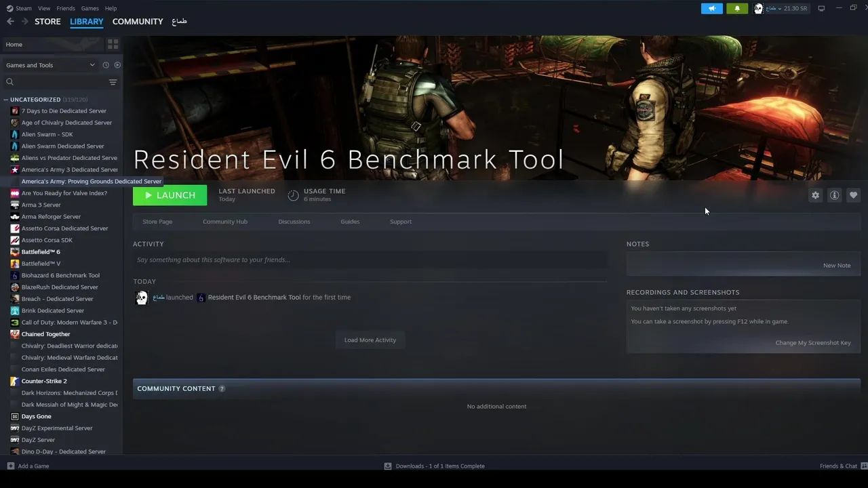Open the Help menu
Image resolution: width=868 pixels, height=488 pixels.
(111, 8)
